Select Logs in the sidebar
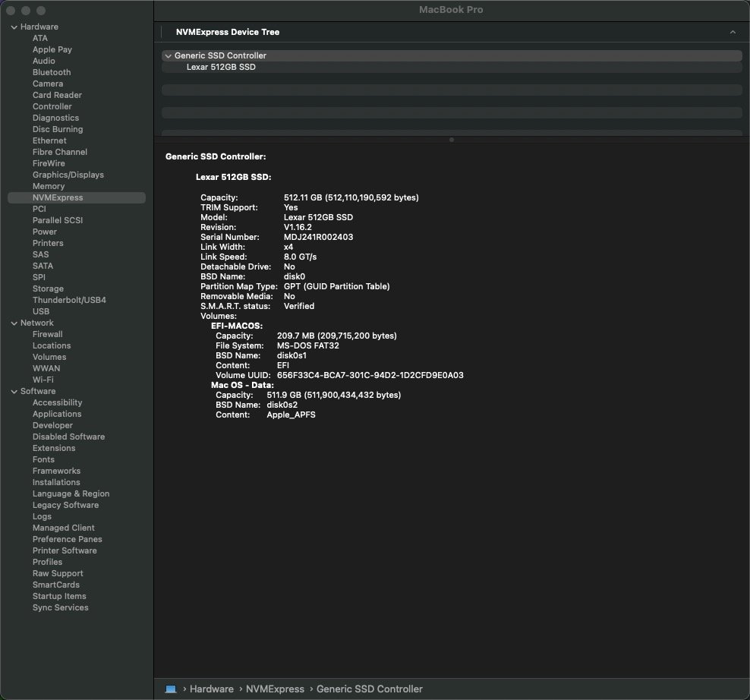This screenshot has height=700, width=750. pos(42,517)
